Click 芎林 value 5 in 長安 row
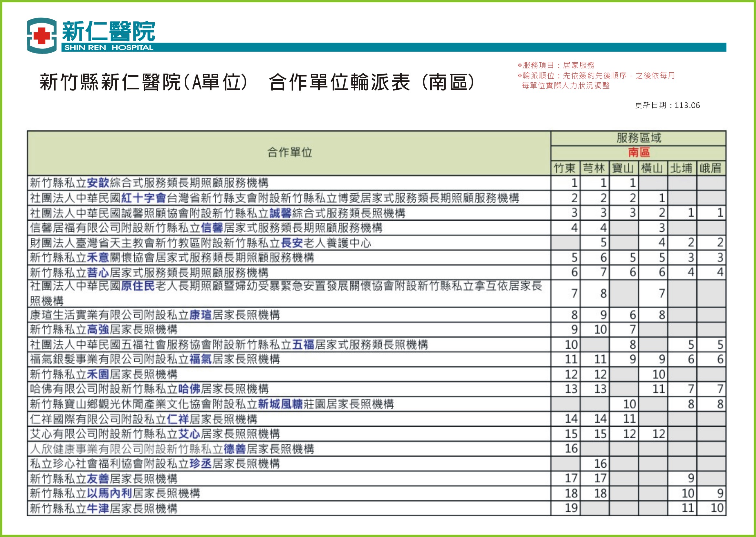 tap(604, 243)
